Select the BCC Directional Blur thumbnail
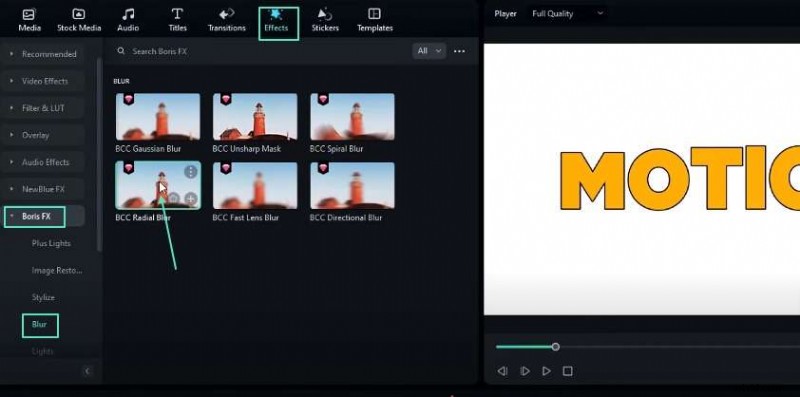 click(x=352, y=185)
